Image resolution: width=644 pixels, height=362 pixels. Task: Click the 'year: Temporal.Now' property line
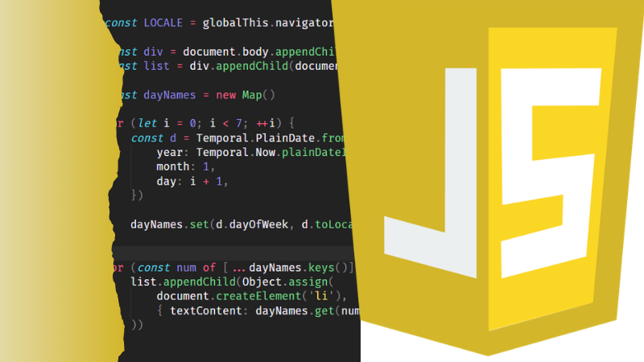(x=251, y=152)
